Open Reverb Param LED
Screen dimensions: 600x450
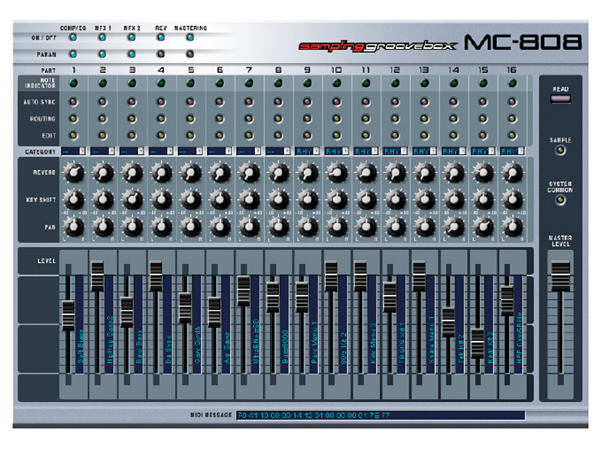161,54
